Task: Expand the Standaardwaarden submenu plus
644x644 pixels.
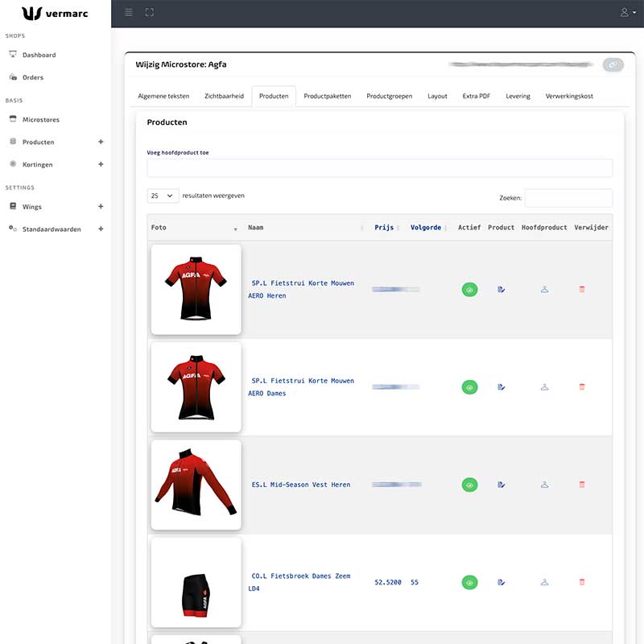Action: pos(101,229)
